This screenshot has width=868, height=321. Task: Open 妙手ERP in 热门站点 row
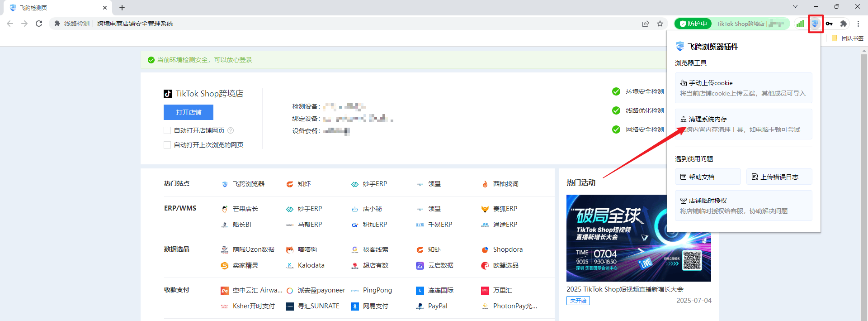click(x=369, y=184)
